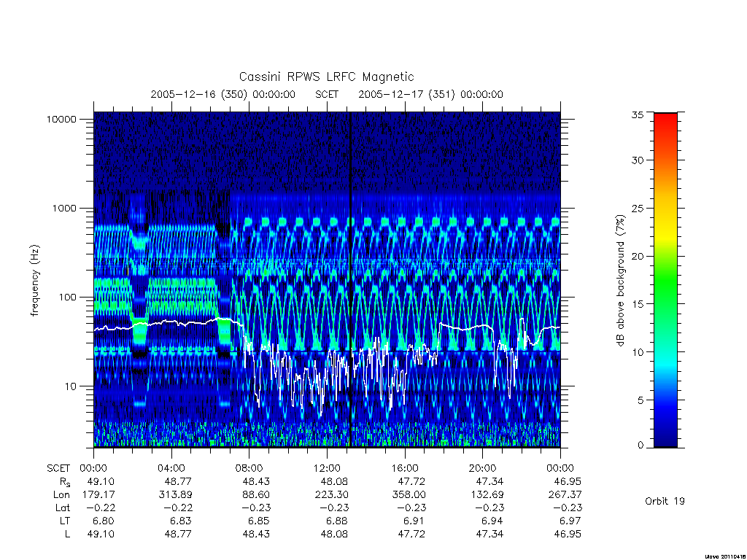747x560 pixels.
Task: Click the black vertical data gap after 12:00
Action: click(351, 279)
